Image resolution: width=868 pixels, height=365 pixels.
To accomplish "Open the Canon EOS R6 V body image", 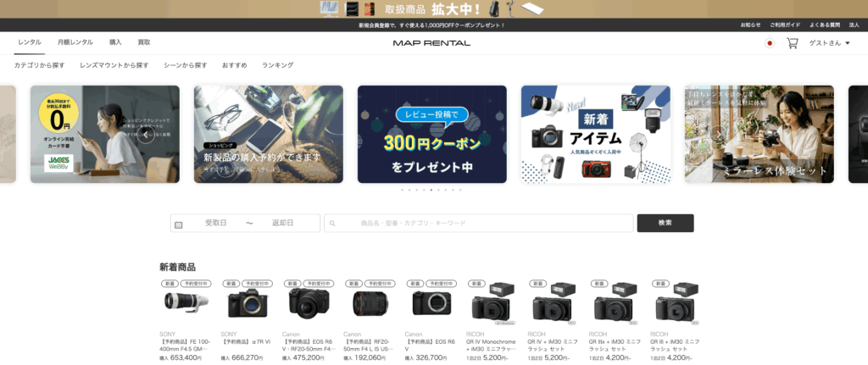I will pyautogui.click(x=431, y=303).
